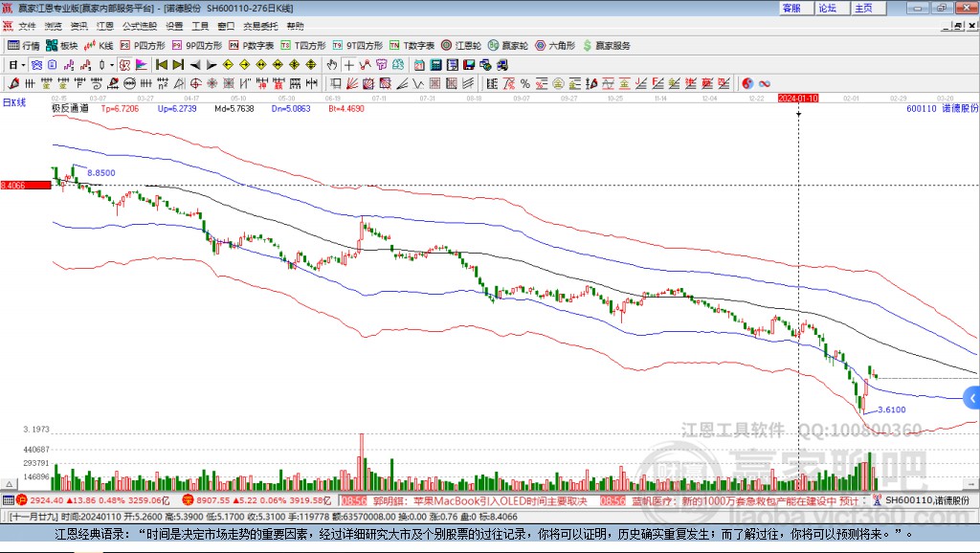Click the red pen drawing tool
Image resolution: width=980 pixels, height=553 pixels.
point(12,83)
